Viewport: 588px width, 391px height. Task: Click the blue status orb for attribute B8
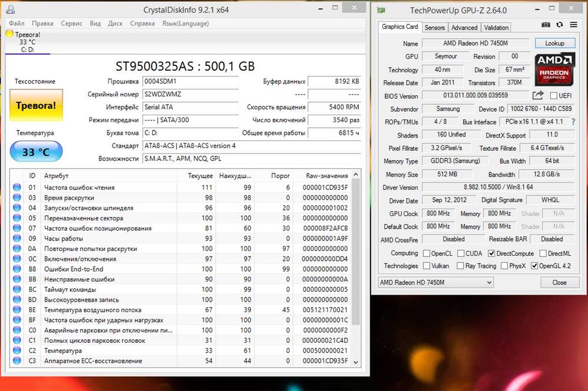tap(17, 269)
